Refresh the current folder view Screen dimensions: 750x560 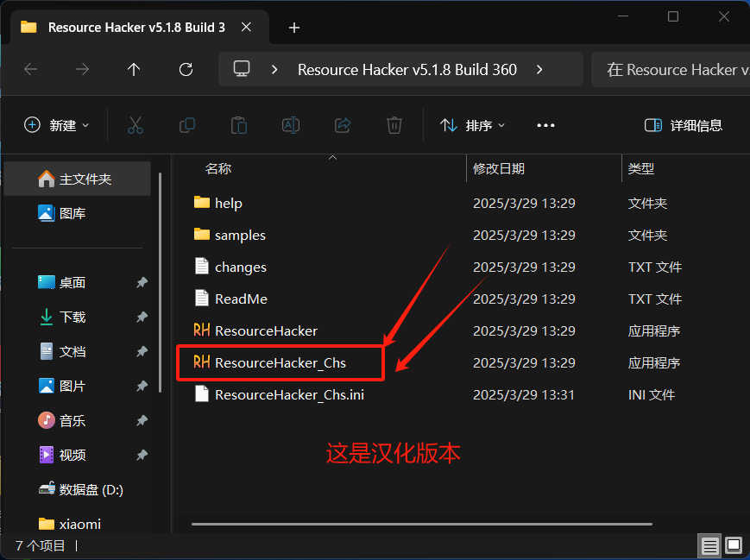186,70
